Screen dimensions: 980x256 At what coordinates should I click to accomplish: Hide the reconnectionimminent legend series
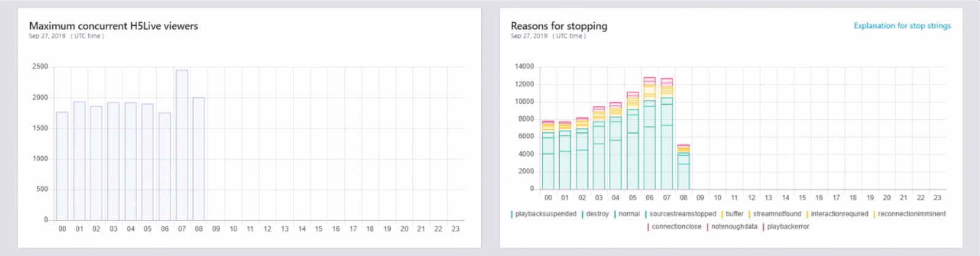[911, 214]
